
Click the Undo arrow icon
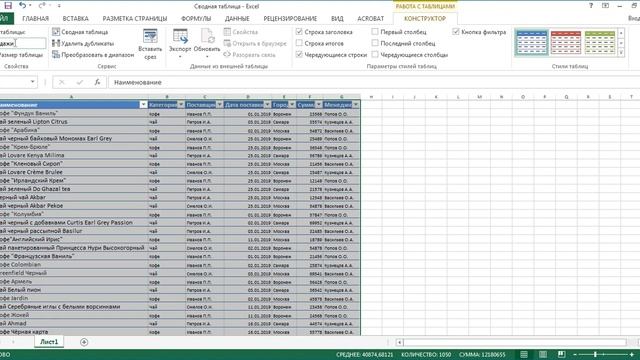[x=22, y=5]
